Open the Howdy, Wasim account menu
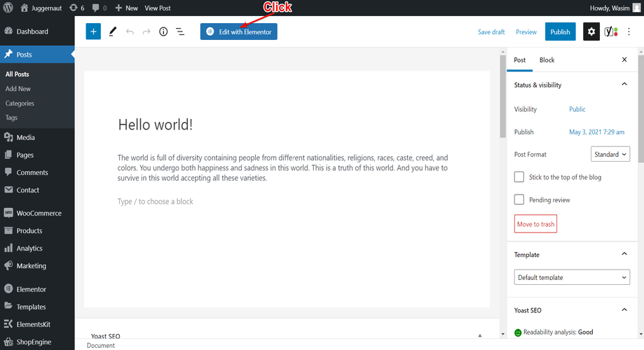The image size is (644, 350). tap(615, 8)
